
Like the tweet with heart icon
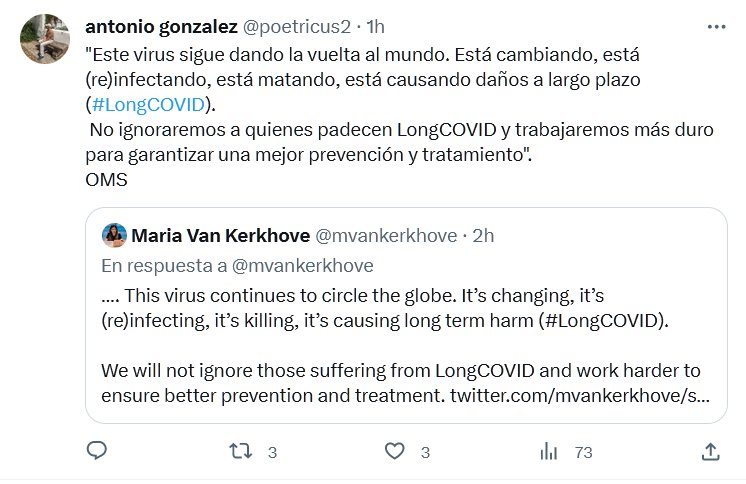pyautogui.click(x=395, y=452)
